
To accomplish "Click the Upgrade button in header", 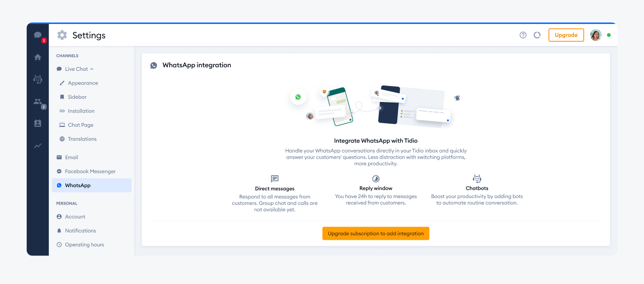I will tap(566, 35).
